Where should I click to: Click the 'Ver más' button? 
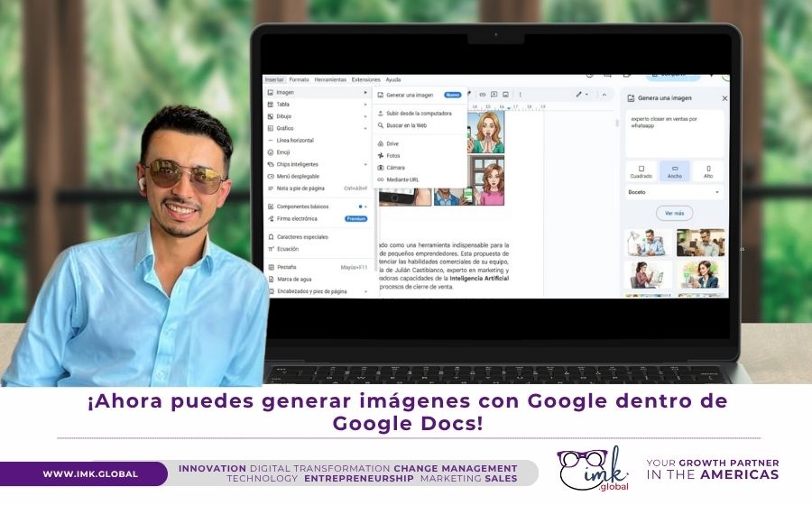pos(675,214)
